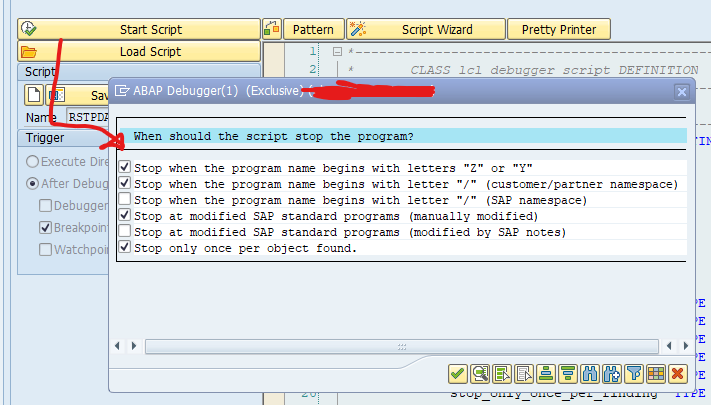This screenshot has width=711, height=405.
Task: Click the Deselect All rows icon
Action: [x=524, y=374]
